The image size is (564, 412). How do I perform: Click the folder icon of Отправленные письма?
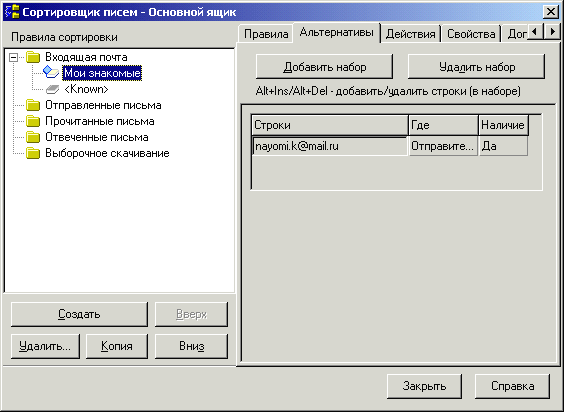click(33, 105)
